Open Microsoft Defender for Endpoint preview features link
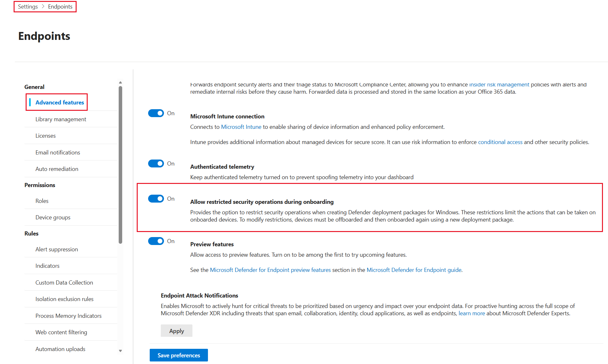Screen dimensions: 608x364 pos(270,270)
